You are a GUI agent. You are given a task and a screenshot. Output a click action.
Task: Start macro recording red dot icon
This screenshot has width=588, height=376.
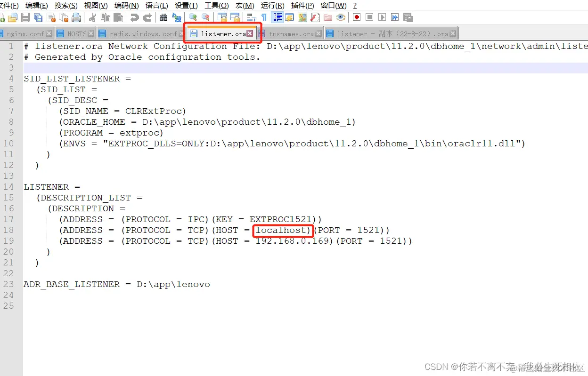pos(357,17)
